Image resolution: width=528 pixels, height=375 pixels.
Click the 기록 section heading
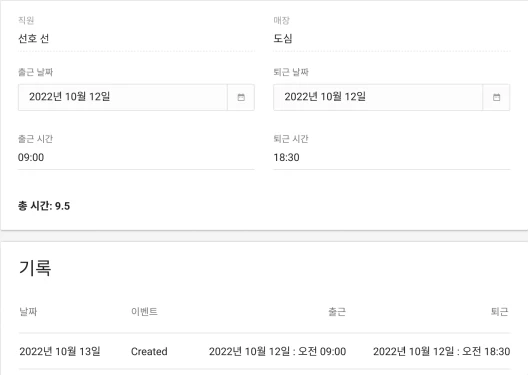pyautogui.click(x=35, y=268)
